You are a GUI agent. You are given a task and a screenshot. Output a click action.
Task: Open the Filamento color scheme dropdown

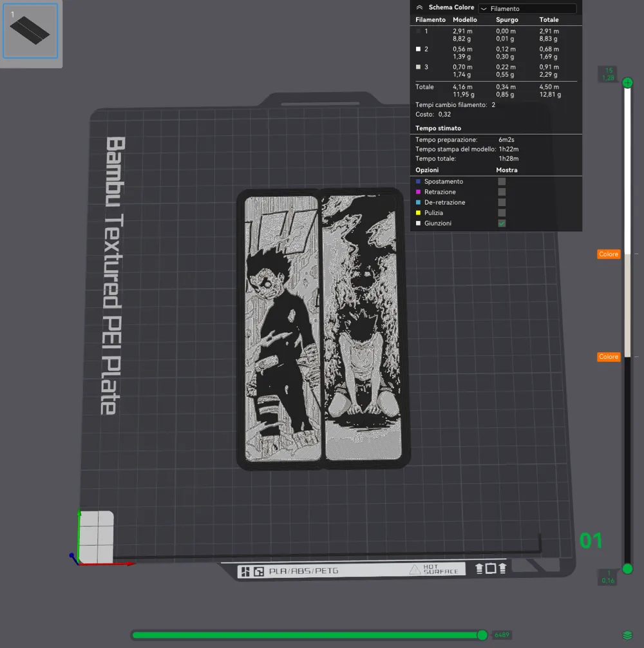point(527,8)
